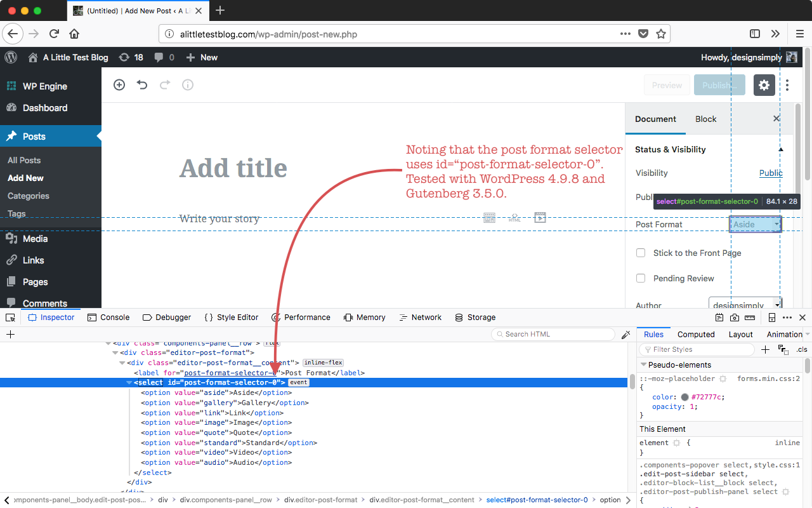Click the forms.min.css:2 source link
Image resolution: width=812 pixels, height=508 pixels.
pos(768,378)
